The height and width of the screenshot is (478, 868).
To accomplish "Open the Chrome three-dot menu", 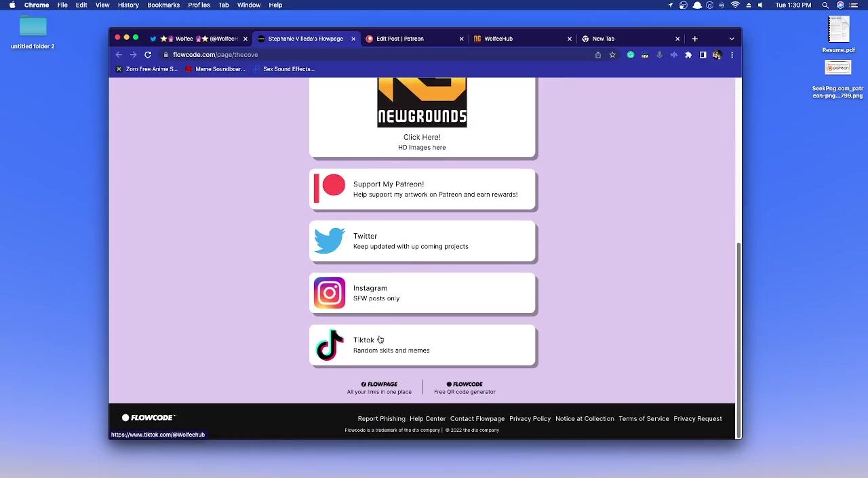I will [732, 55].
